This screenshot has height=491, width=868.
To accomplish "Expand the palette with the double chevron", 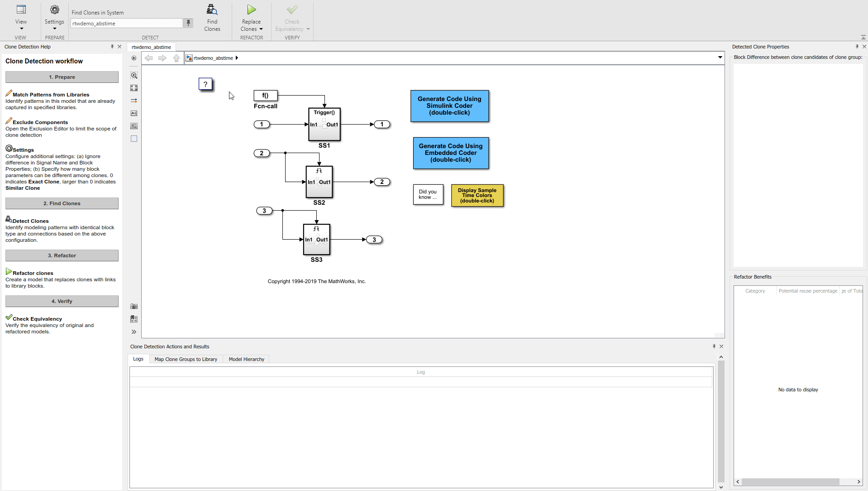I will click(x=134, y=332).
